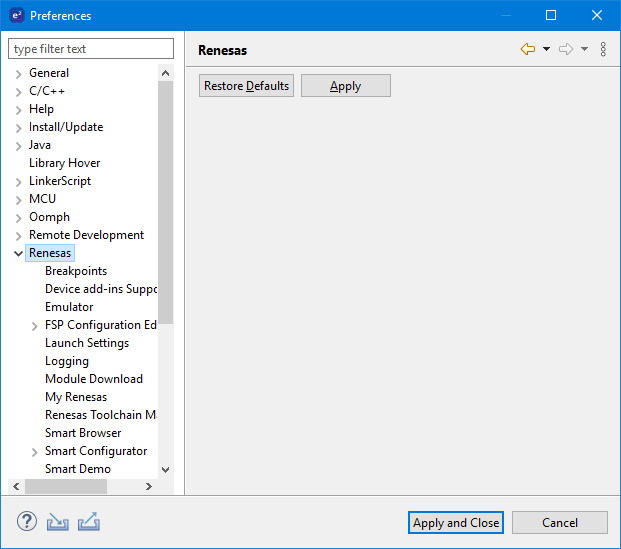Screen dimensions: 621x549
Task: Open the Library Hover page
Action: pyautogui.click(x=64, y=163)
